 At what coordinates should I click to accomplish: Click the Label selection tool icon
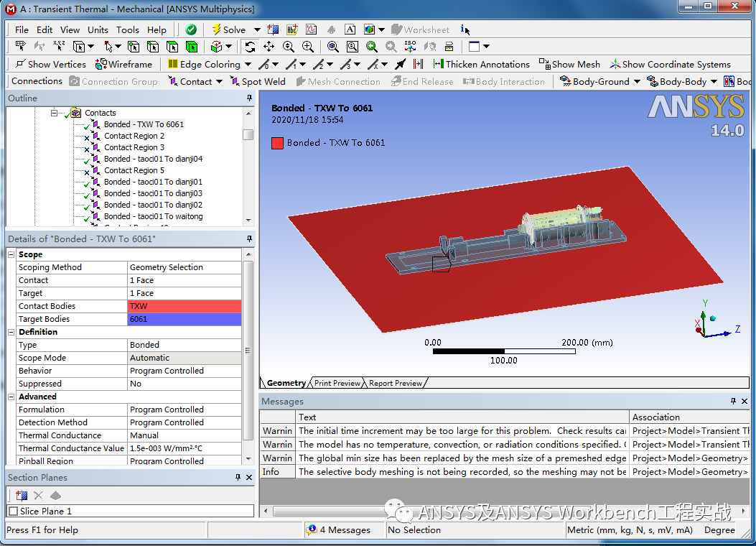click(20, 46)
